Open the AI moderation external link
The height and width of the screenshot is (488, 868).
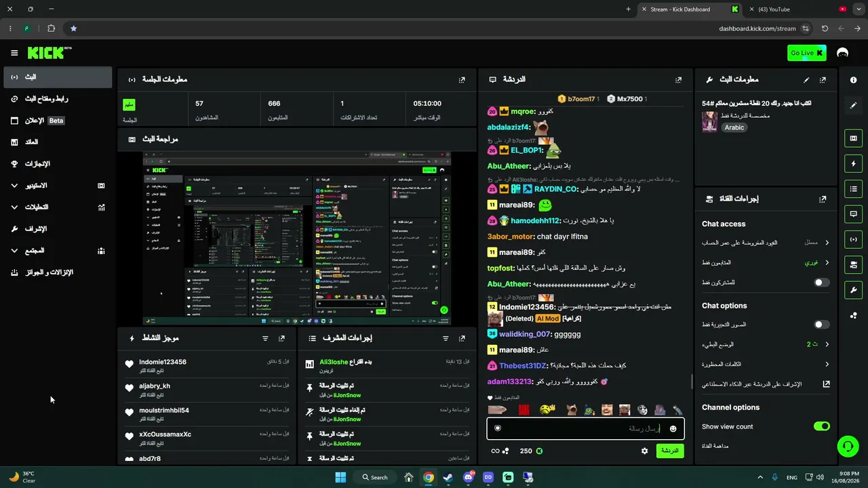coord(826,384)
